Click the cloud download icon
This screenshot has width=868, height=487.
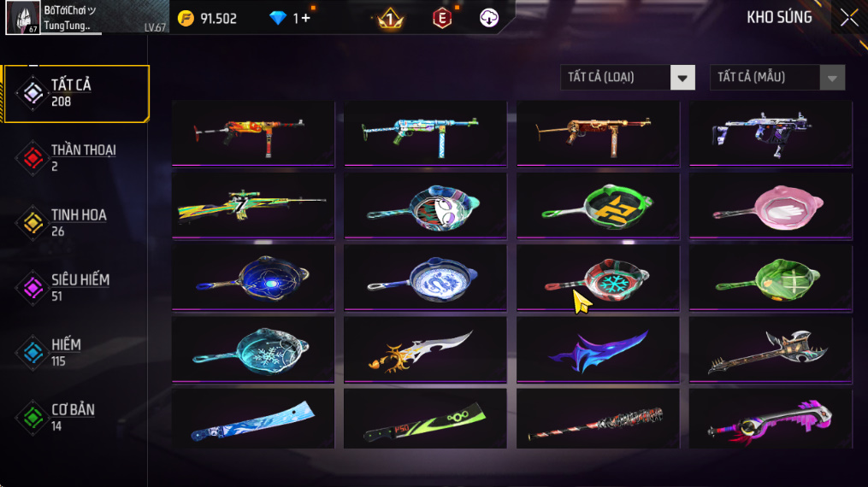488,18
